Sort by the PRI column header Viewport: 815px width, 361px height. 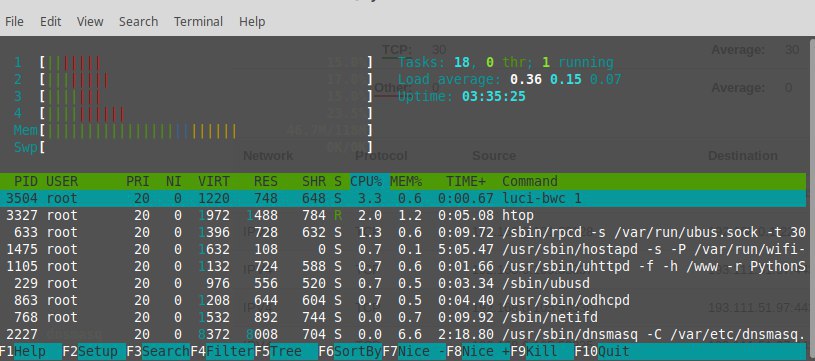click(x=138, y=181)
